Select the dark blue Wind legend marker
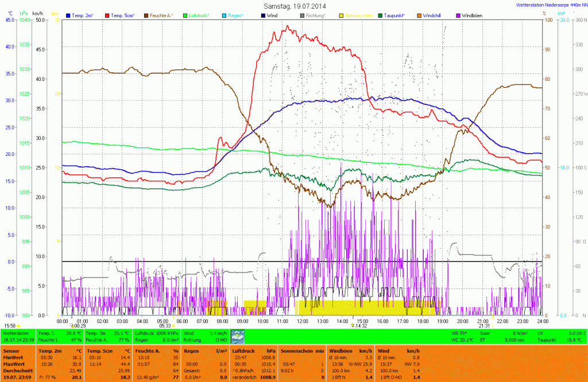Screen dimensions: 588x382 coord(263,15)
